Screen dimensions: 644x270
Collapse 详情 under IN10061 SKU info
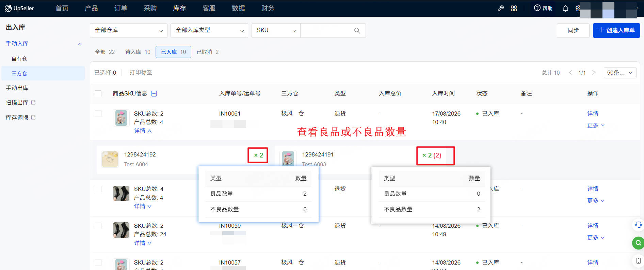(x=143, y=131)
